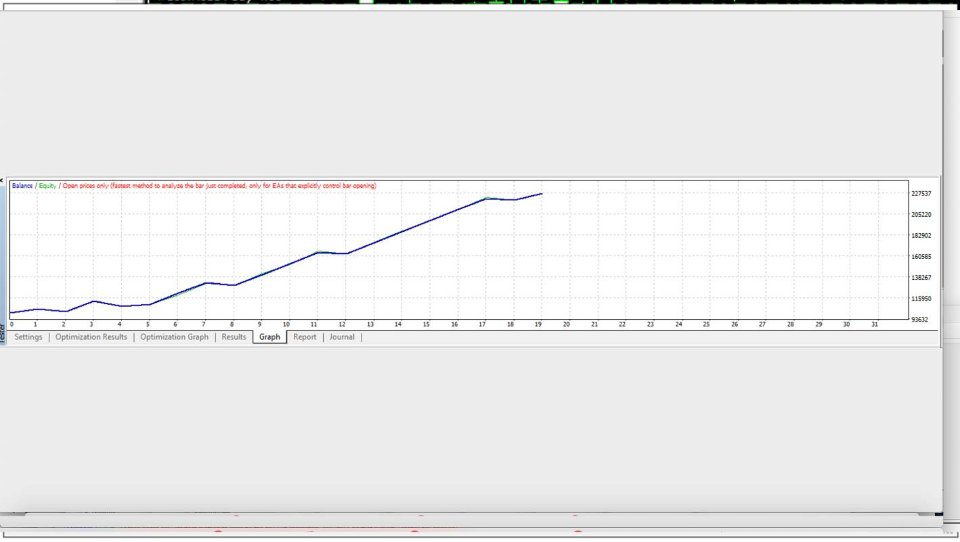The width and height of the screenshot is (960, 542).
Task: Click the red 'Open prices only' legend text
Action: (x=219, y=186)
